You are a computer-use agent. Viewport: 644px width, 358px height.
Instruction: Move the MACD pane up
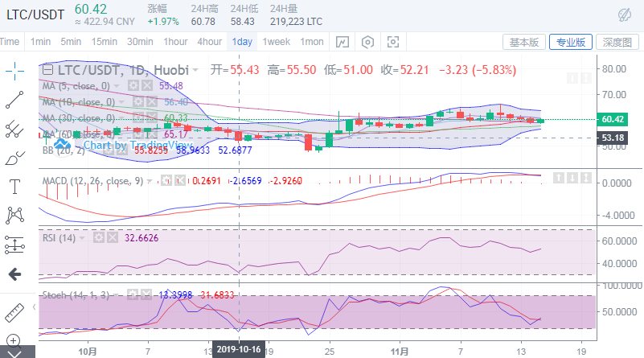[x=558, y=178]
